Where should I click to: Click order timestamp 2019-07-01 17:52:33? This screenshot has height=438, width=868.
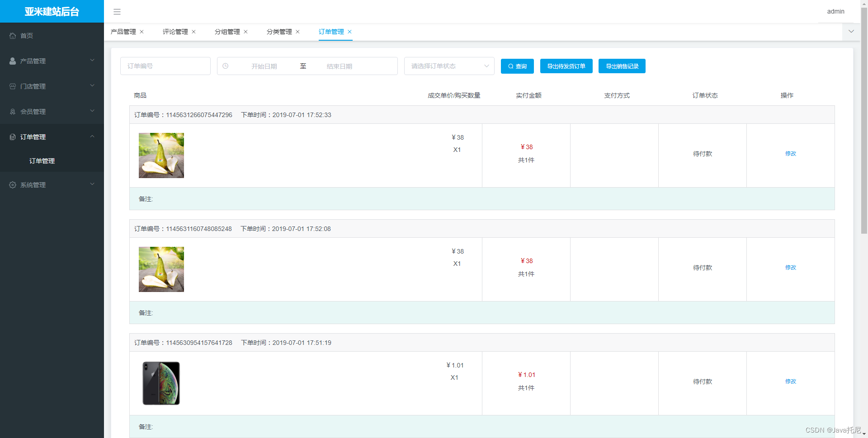(x=302, y=115)
